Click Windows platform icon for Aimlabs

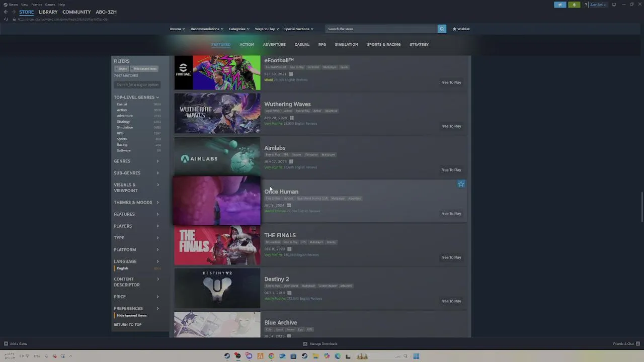click(291, 161)
